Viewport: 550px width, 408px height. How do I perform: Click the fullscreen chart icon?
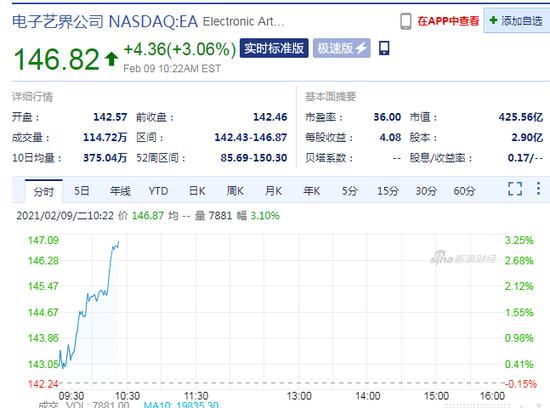click(x=515, y=189)
